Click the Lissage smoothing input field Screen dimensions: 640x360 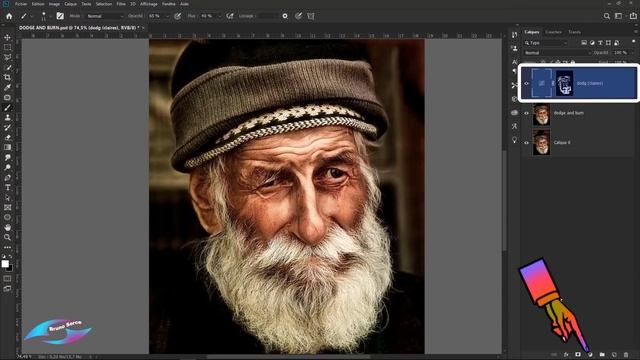click(269, 16)
